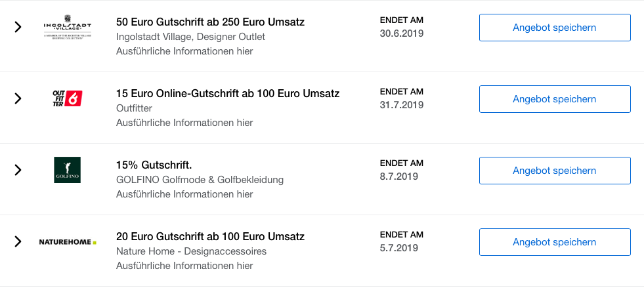Expand the Outfitter offer chevron
Screen dimensions: 644x290
[18, 99]
